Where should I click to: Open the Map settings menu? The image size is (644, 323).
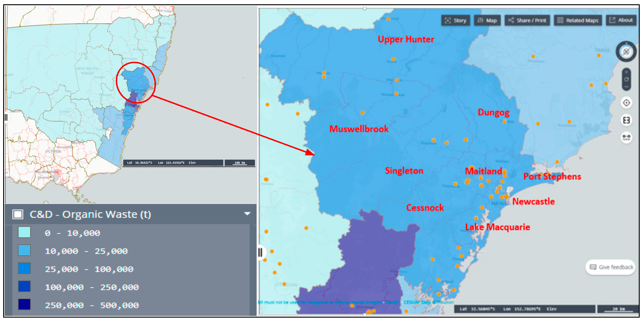(487, 20)
